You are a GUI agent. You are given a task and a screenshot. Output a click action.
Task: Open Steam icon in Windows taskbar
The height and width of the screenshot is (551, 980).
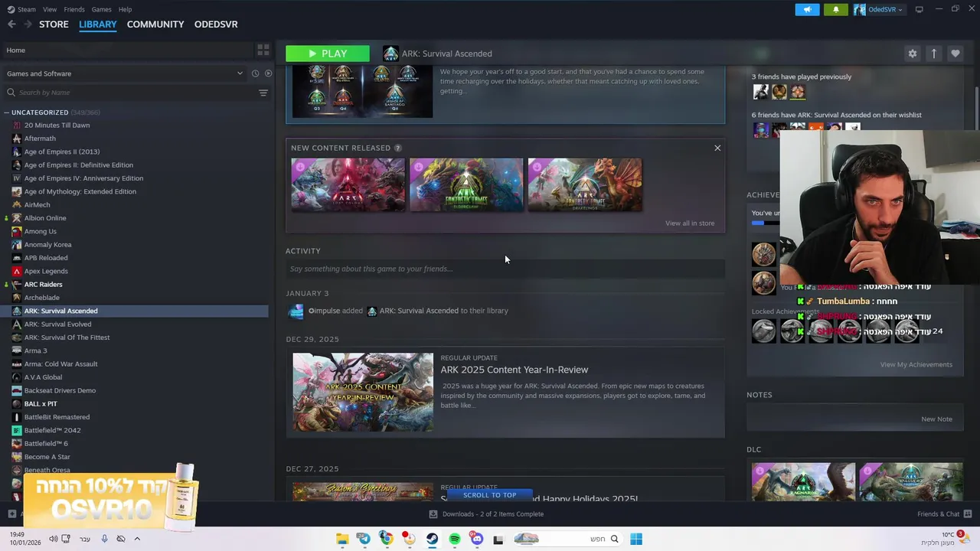pos(433,539)
